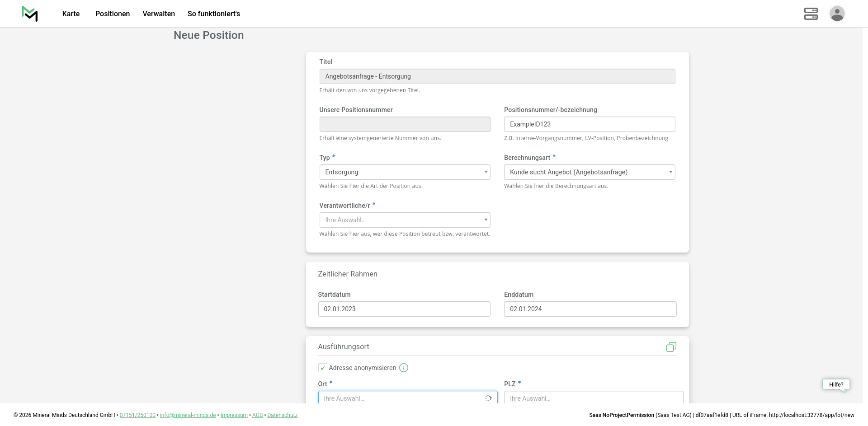
Task: Open the Datenschutz link
Action: 282,415
